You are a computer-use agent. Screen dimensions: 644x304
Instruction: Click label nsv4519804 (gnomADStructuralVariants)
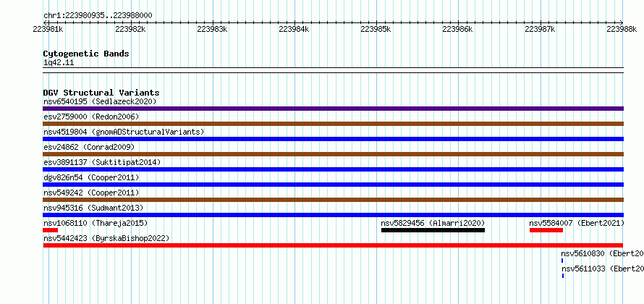(x=124, y=132)
